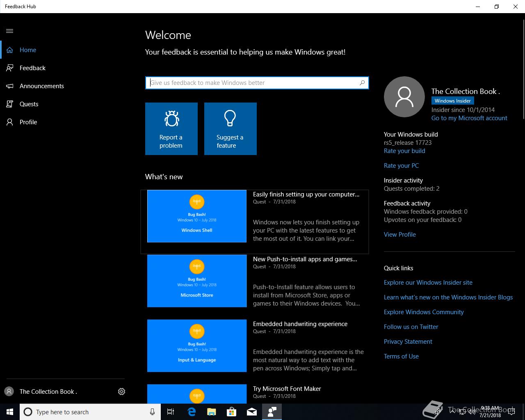Click the Announcements megaphone icon
The width and height of the screenshot is (525, 420).
tap(10, 86)
